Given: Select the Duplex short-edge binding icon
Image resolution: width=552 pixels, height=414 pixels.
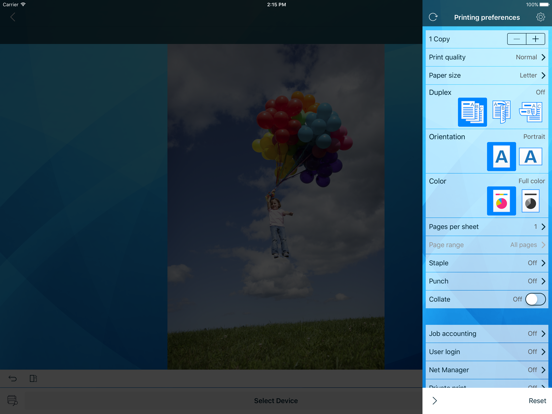Looking at the screenshot, I should click(x=531, y=112).
